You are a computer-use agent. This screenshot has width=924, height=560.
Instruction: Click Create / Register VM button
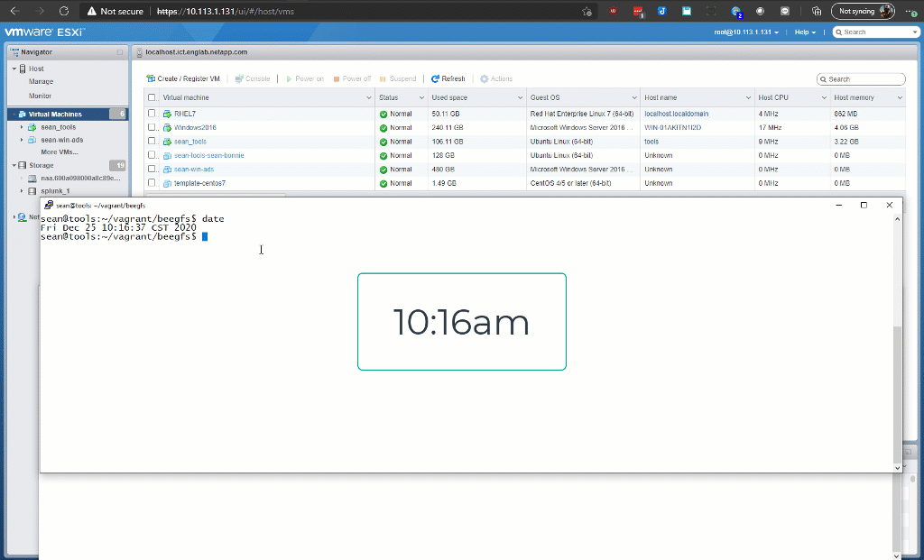[x=183, y=79]
